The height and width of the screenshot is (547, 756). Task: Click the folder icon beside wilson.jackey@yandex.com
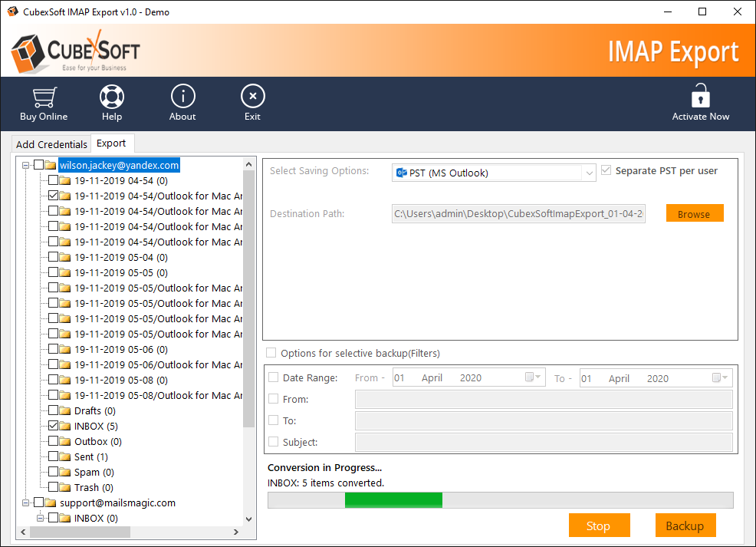coord(51,166)
